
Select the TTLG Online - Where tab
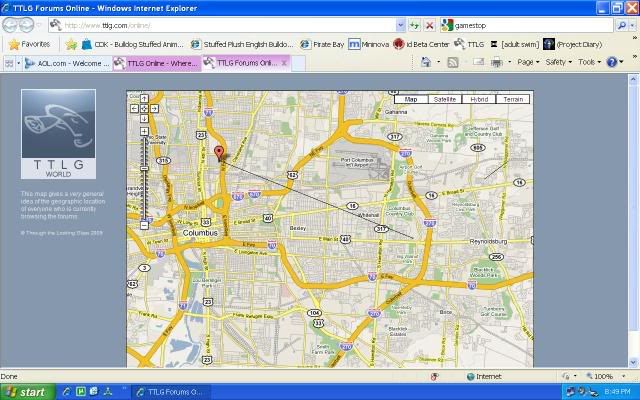(155, 62)
